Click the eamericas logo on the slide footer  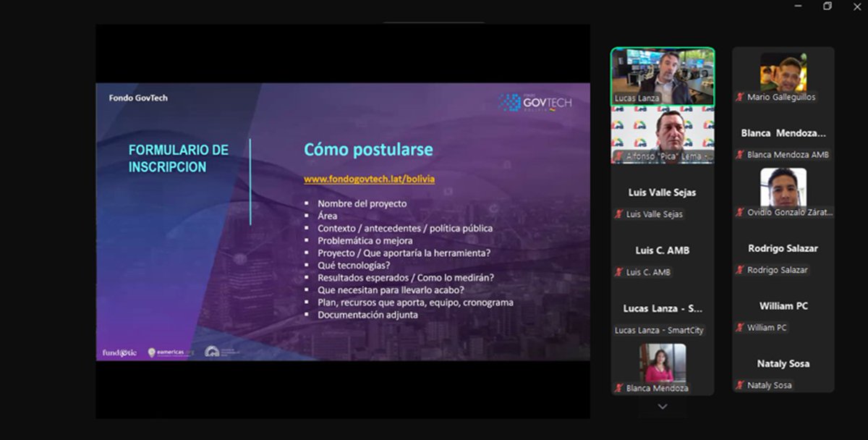tap(171, 352)
